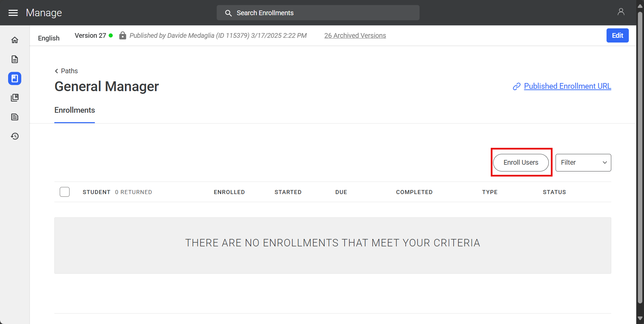The width and height of the screenshot is (644, 324).
Task: Click the back chevron next to Paths
Action: point(56,71)
